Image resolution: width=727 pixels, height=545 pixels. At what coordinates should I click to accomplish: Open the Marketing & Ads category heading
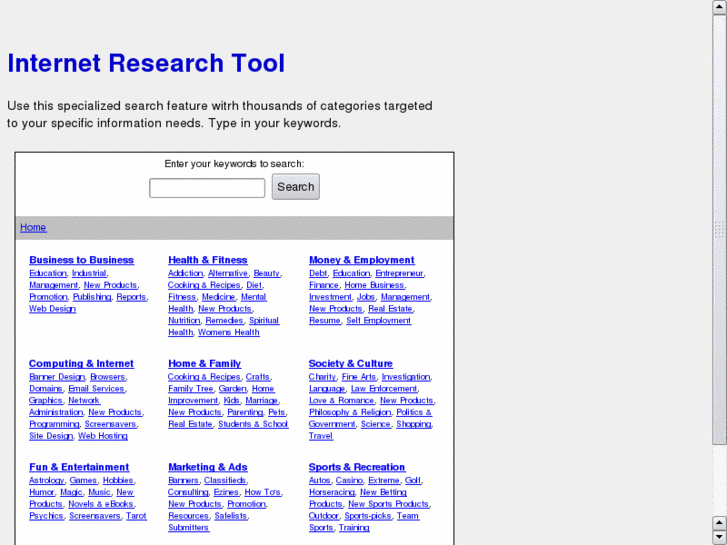(208, 467)
